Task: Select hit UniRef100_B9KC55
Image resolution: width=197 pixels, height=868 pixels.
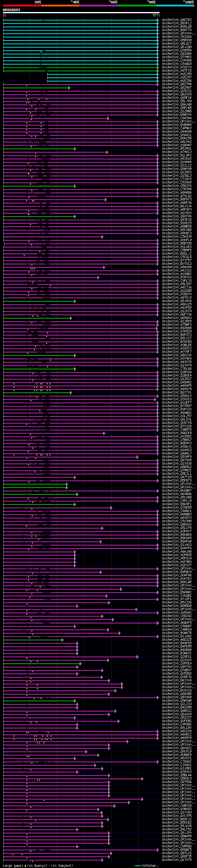Action: coord(177,139)
